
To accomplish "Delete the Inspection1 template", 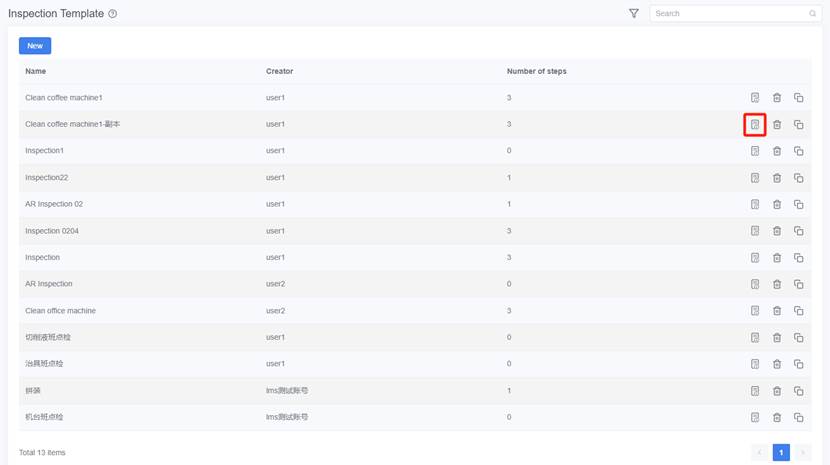I will tap(777, 151).
